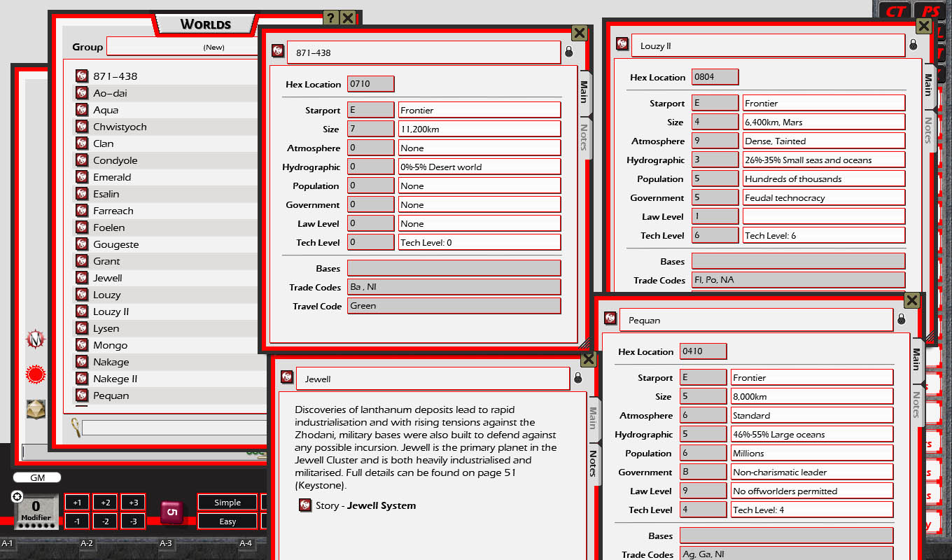Screen dimensions: 952x560
Task: Lock the Louzy II record with its padlock
Action: pyautogui.click(x=913, y=44)
